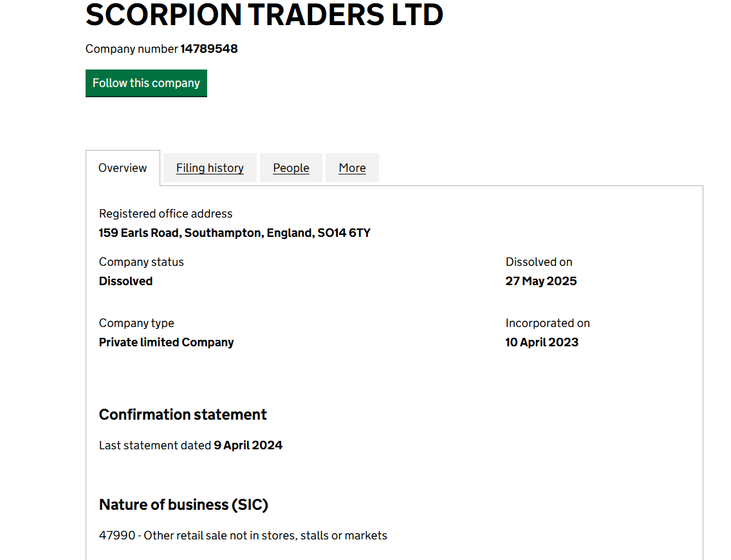Open the People tab
The height and width of the screenshot is (560, 731).
point(291,168)
